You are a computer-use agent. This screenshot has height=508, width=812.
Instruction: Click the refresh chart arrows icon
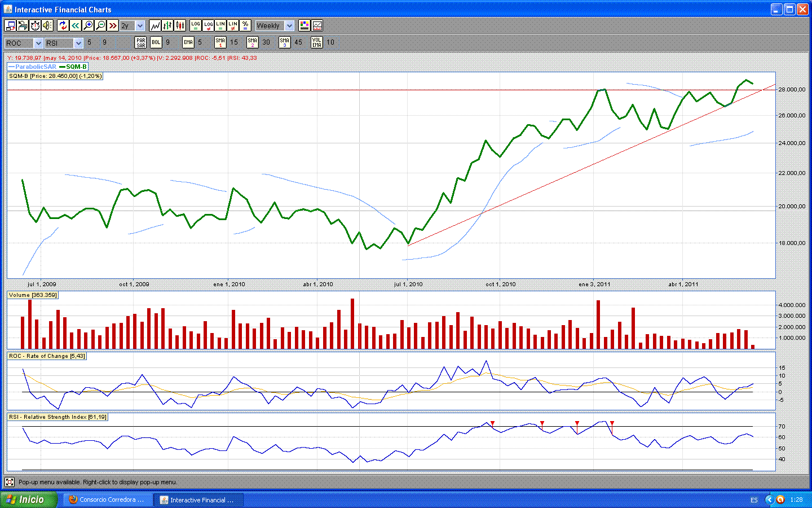[x=63, y=25]
